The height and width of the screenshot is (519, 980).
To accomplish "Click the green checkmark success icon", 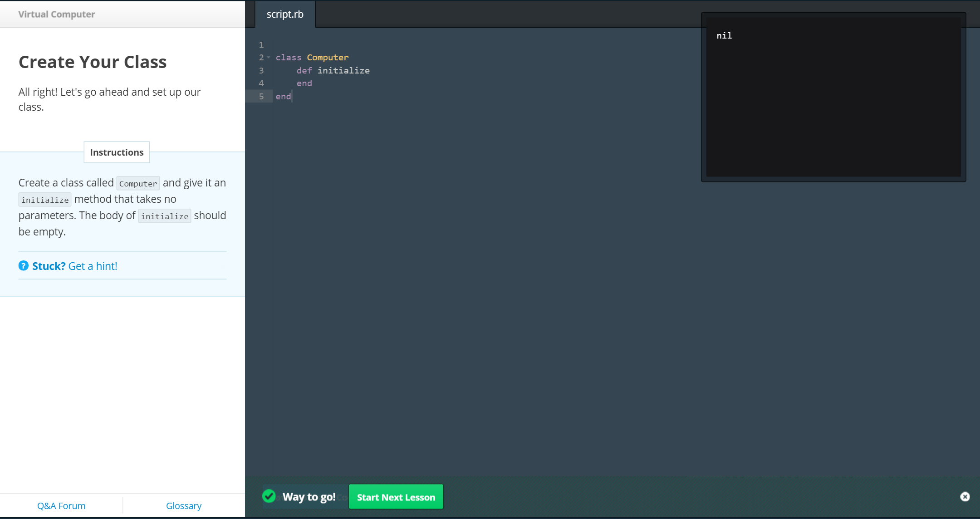I will pyautogui.click(x=269, y=496).
